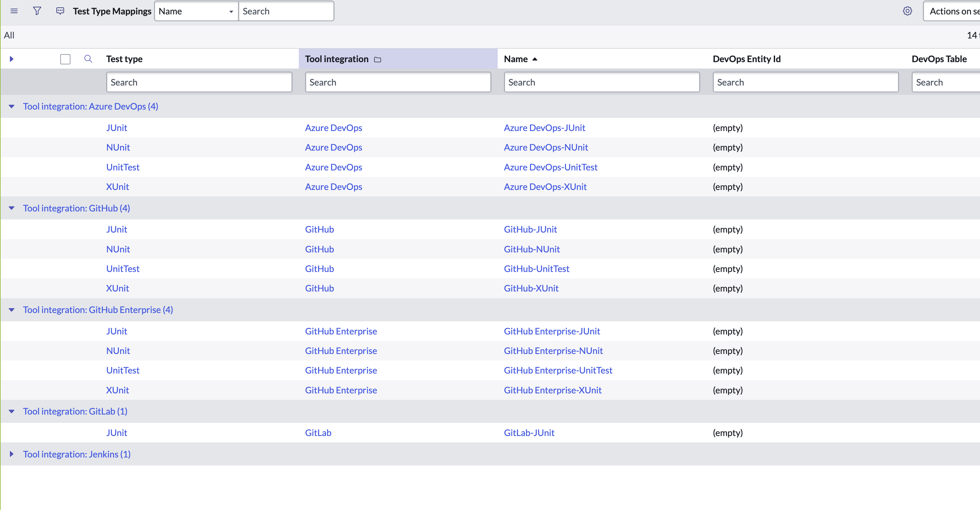Open the Tool integration: Azure DevOps (4) group link
The height and width of the screenshot is (510, 980).
91,107
